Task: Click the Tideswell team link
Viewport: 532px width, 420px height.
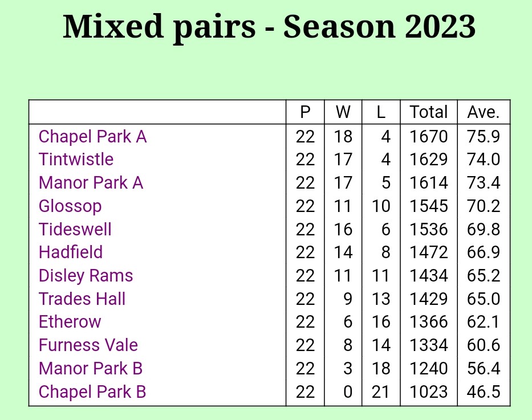Action: (x=75, y=230)
